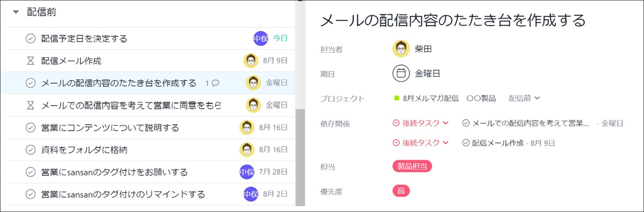This screenshot has height=212, width=644.
Task: Click 中俣 avatar on 7月 28日 task row
Action: (x=247, y=172)
